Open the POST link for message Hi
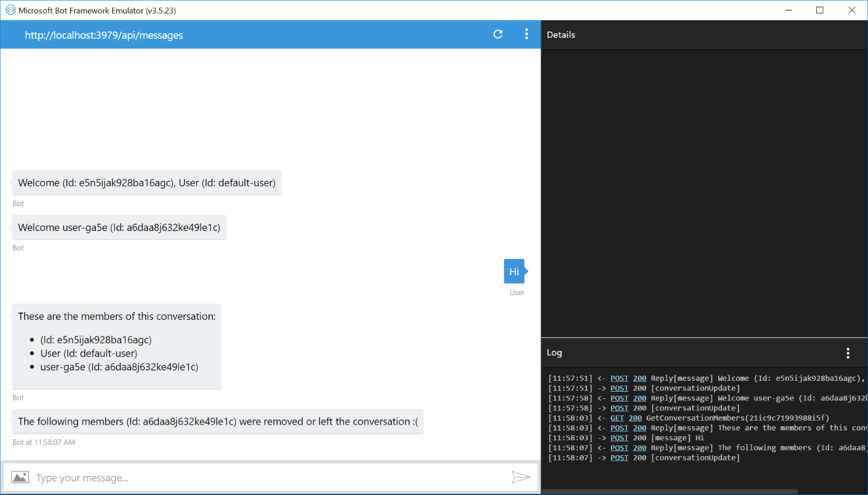Viewport: 868px width, 495px height. tap(619, 438)
